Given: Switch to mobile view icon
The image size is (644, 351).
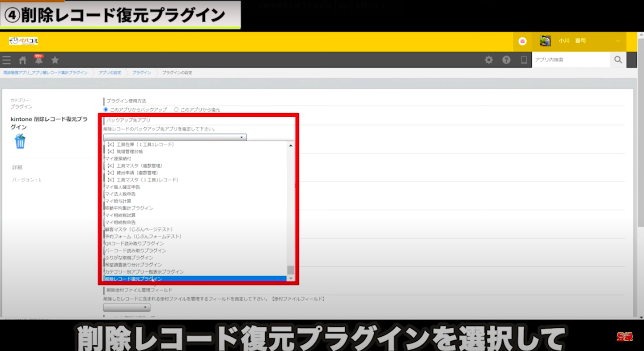Looking at the screenshot, I should (524, 60).
